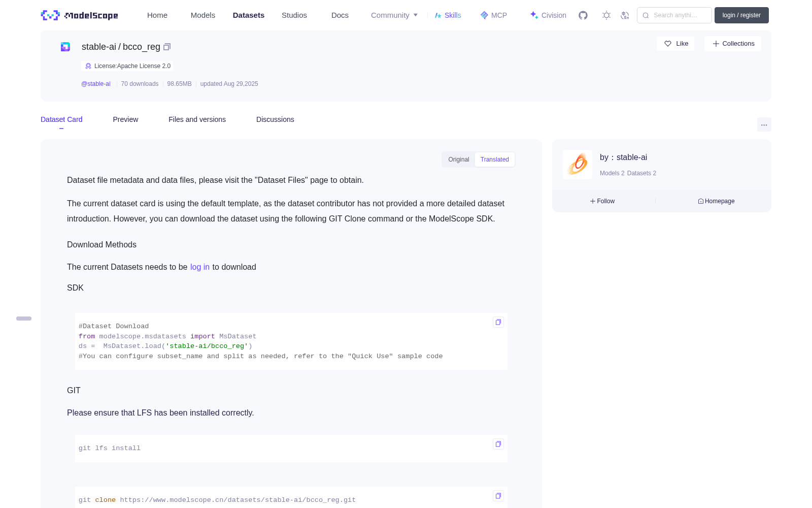Screen dimensions: 812x508
Task: Click the stable-ai / bcco_reg title
Action: [x=121, y=47]
